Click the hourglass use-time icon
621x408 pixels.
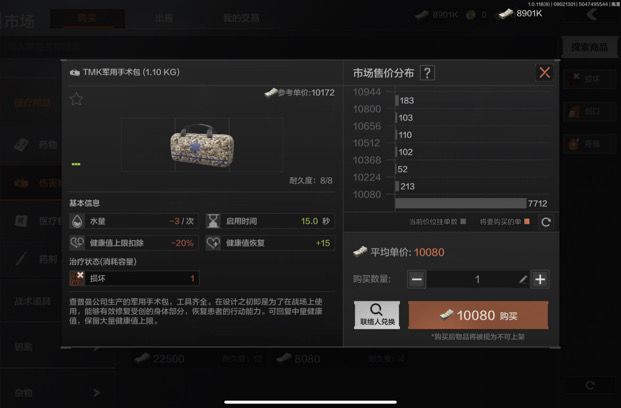click(213, 221)
